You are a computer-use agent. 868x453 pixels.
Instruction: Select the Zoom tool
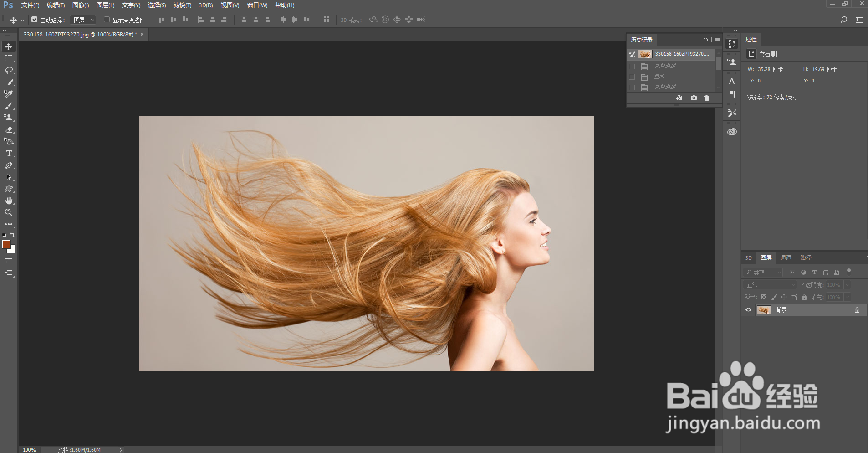coord(9,212)
